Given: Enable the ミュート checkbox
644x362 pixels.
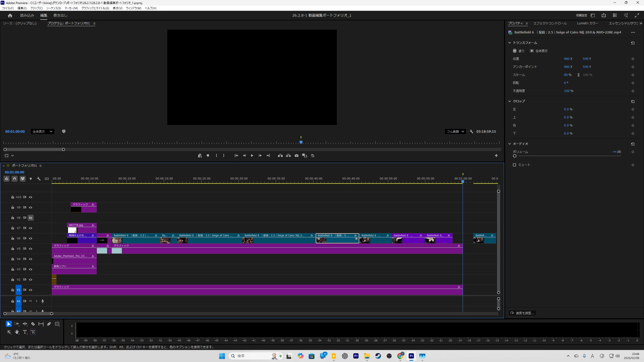Looking at the screenshot, I should (514, 165).
